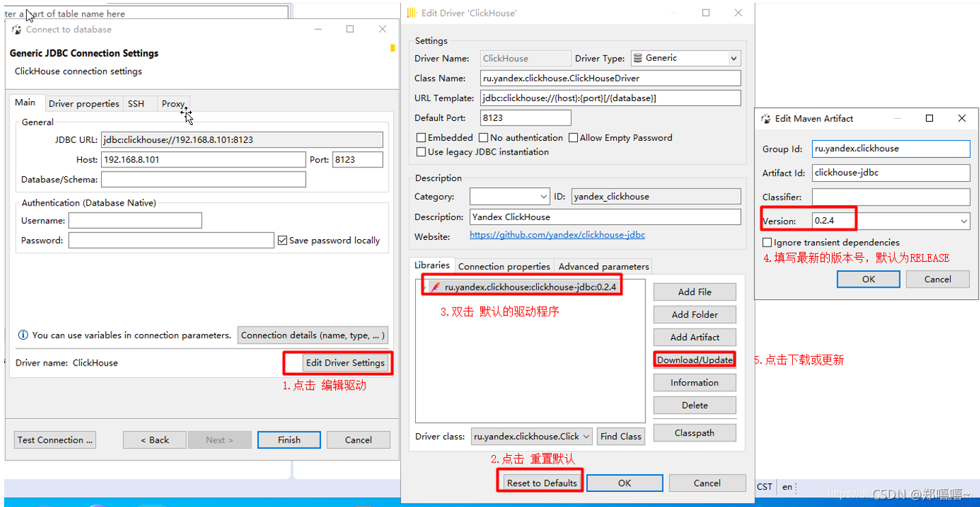Click the Group Id field
Image resolution: width=980 pixels, height=507 pixels.
coord(891,149)
